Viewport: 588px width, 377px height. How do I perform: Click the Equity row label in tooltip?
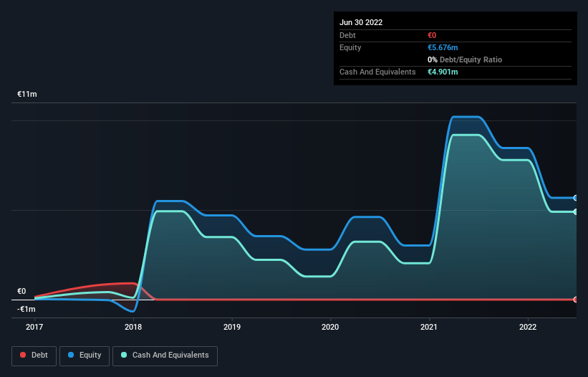click(350, 47)
